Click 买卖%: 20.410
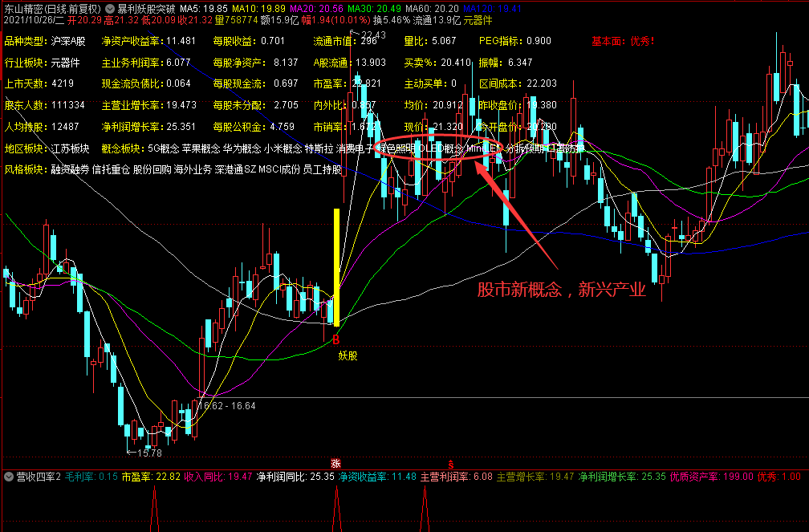 [437, 63]
